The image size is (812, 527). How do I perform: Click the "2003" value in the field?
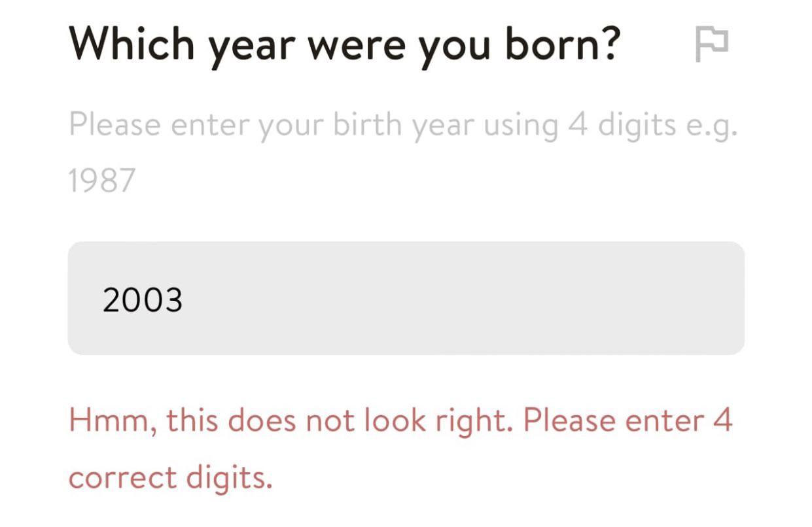tap(143, 300)
